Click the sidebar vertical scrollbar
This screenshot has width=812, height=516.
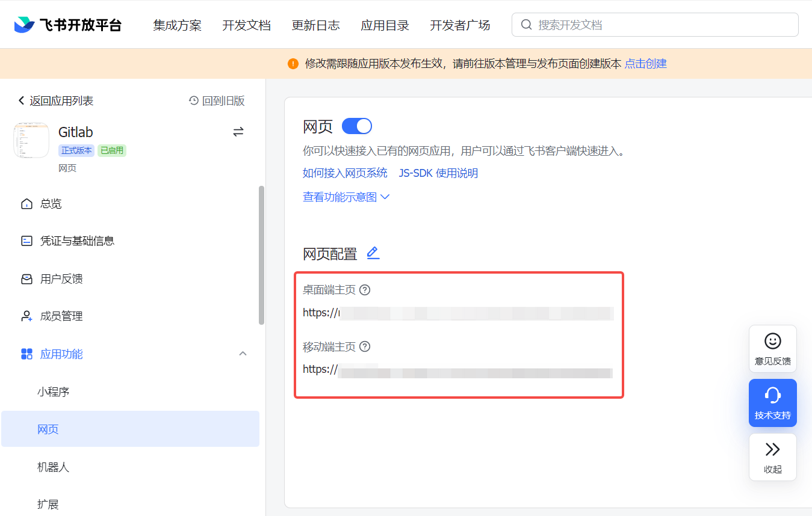tap(261, 256)
